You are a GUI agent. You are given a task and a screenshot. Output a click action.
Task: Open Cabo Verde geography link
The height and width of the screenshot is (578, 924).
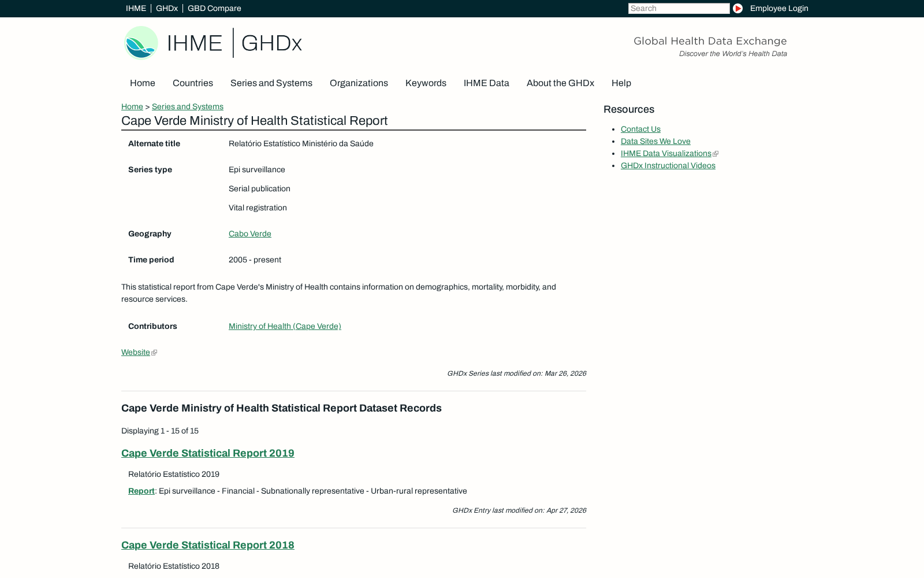[250, 234]
